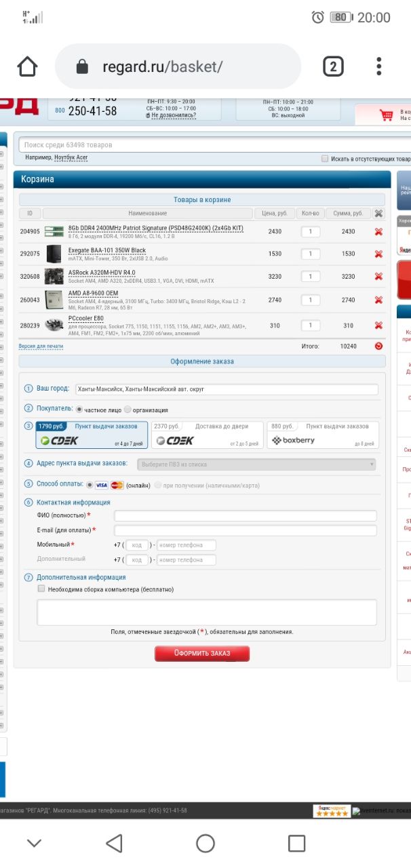Open AMD A8-9600 product thumbnail
411x868 pixels.
point(54,300)
